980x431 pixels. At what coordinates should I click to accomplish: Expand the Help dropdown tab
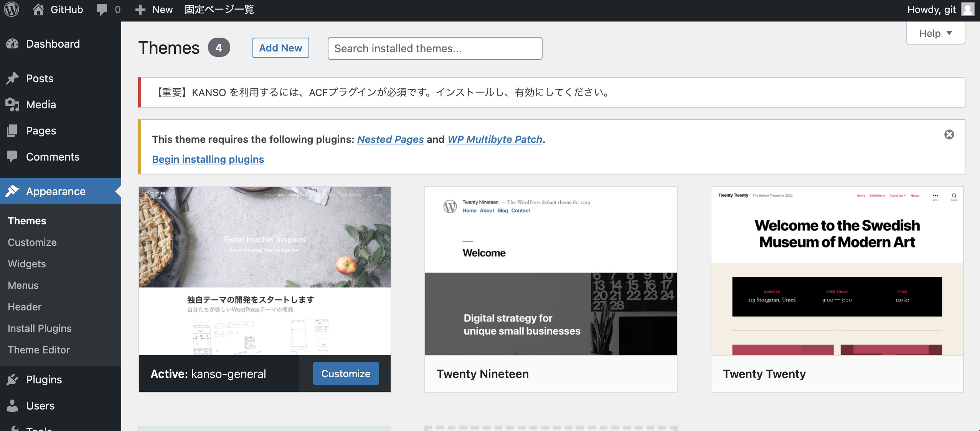click(935, 33)
